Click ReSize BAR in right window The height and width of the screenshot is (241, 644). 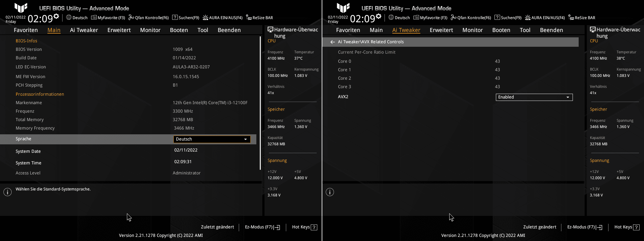pyautogui.click(x=582, y=18)
